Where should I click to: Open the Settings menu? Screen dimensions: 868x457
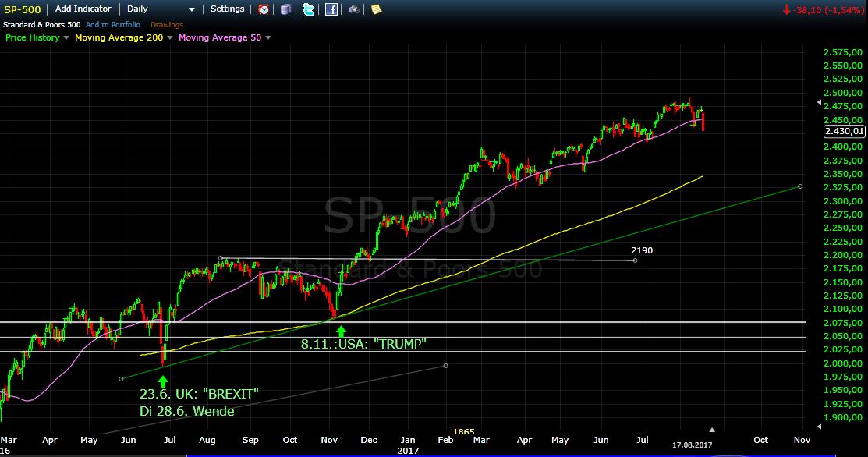(x=227, y=9)
